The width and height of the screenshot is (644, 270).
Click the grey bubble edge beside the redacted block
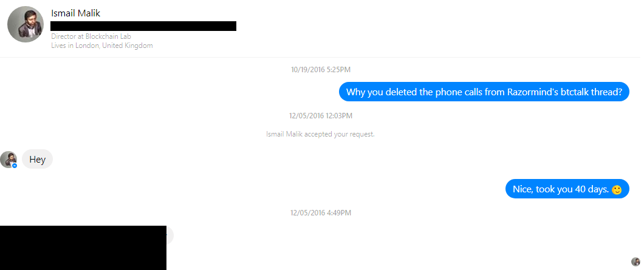(x=170, y=235)
